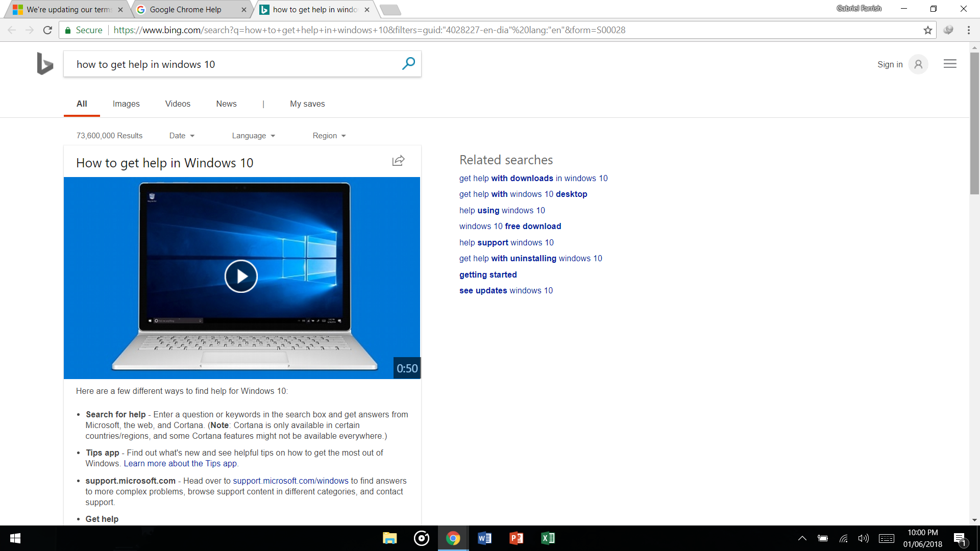Show hidden system tray icons
Screen dimensions: 980x551
pos(802,538)
